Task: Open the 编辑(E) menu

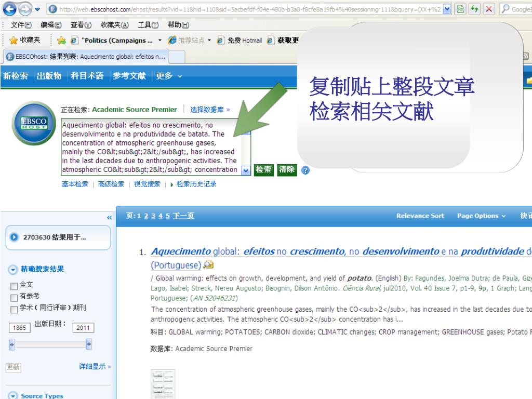Action: (51, 25)
